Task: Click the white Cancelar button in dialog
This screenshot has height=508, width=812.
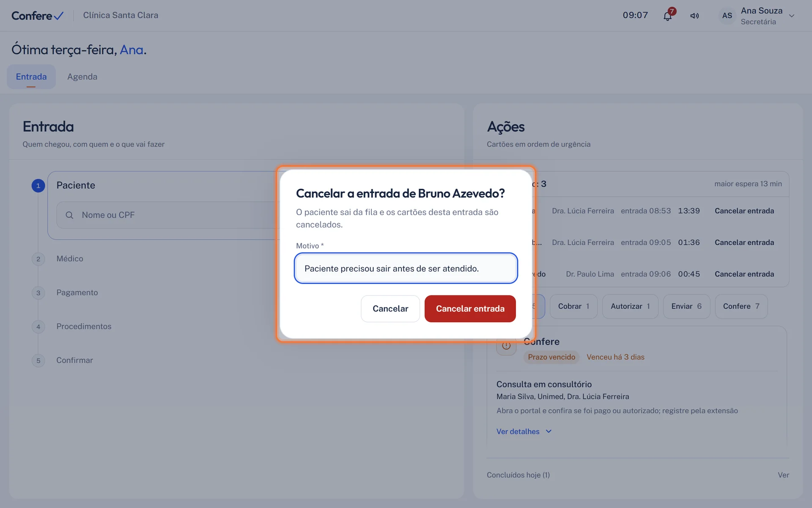Action: tap(390, 309)
